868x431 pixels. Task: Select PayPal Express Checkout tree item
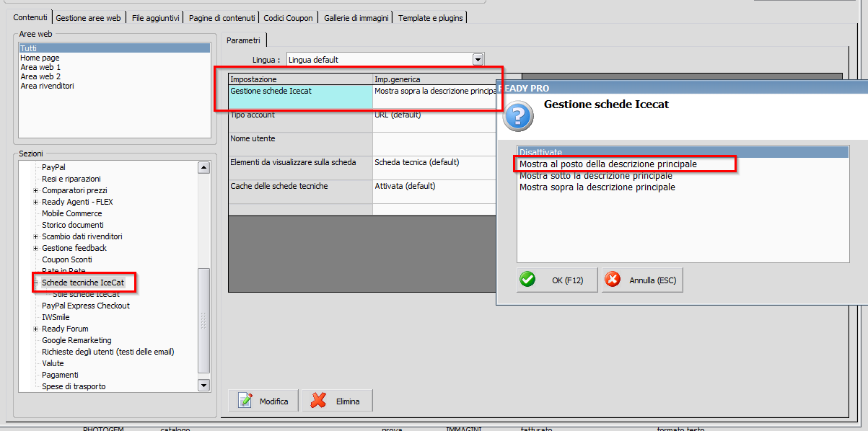86,306
